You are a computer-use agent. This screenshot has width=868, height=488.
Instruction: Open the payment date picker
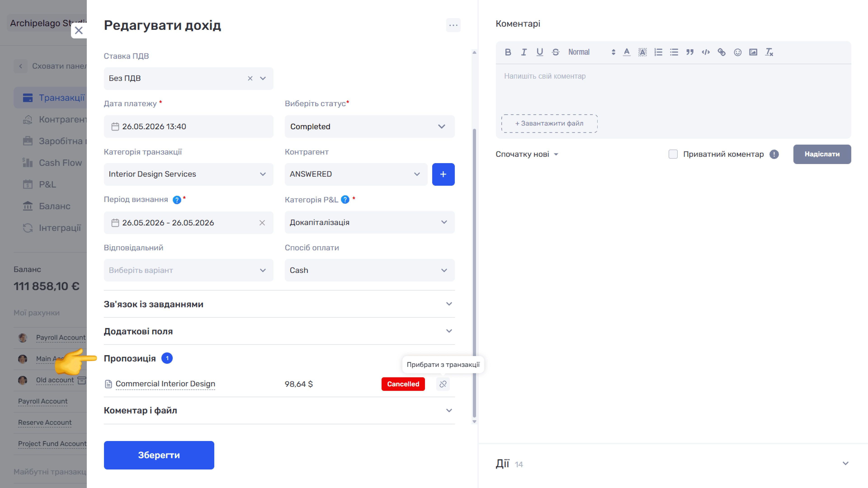(x=188, y=127)
